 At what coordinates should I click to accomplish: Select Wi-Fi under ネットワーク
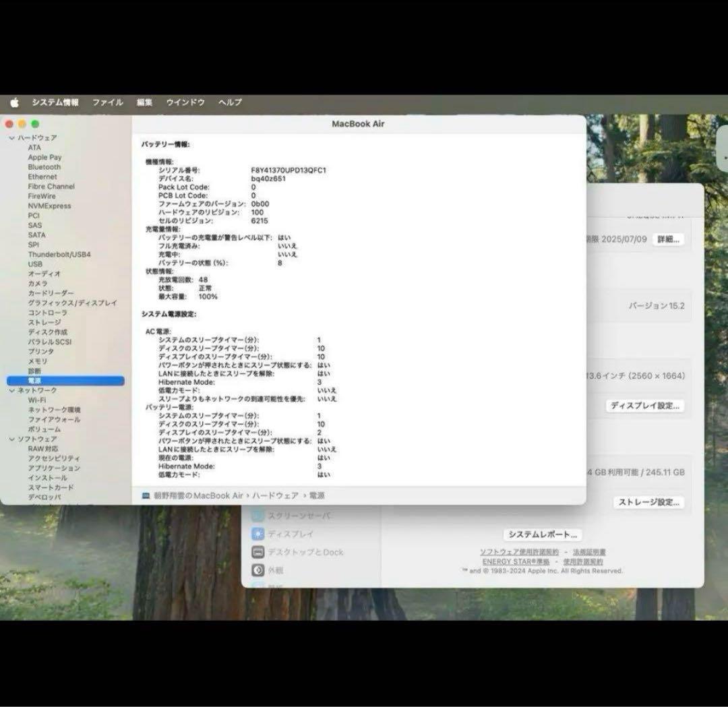click(x=37, y=400)
